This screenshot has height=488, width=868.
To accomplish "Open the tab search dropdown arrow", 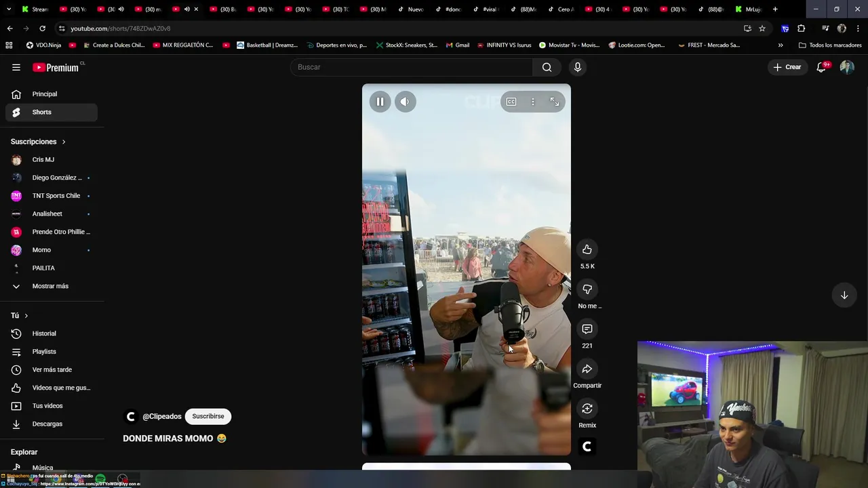I will coord(9,9).
